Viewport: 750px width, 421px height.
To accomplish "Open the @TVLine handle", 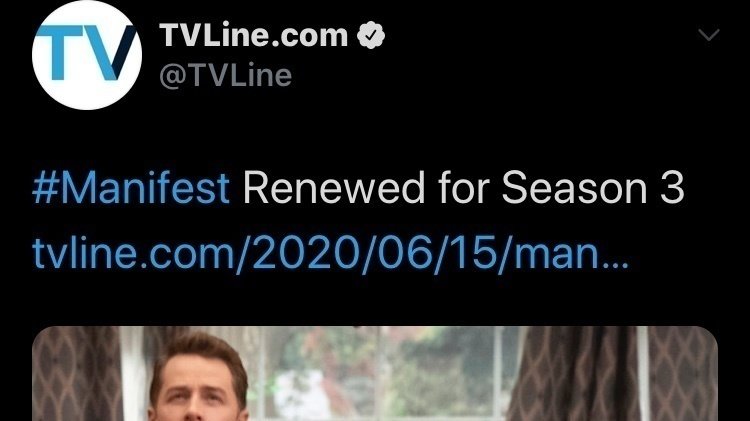I will click(x=225, y=76).
